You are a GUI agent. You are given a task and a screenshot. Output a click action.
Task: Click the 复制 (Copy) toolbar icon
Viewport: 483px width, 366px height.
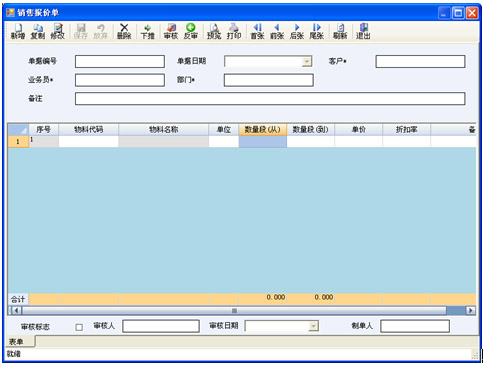point(38,31)
